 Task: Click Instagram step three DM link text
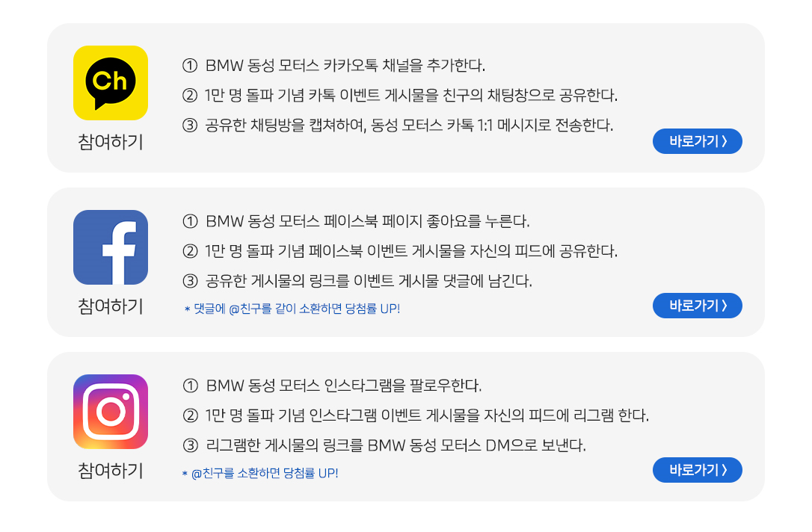click(x=384, y=445)
